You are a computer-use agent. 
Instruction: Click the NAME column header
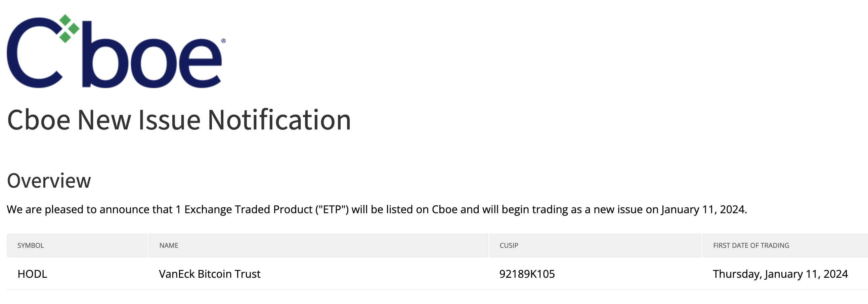169,245
